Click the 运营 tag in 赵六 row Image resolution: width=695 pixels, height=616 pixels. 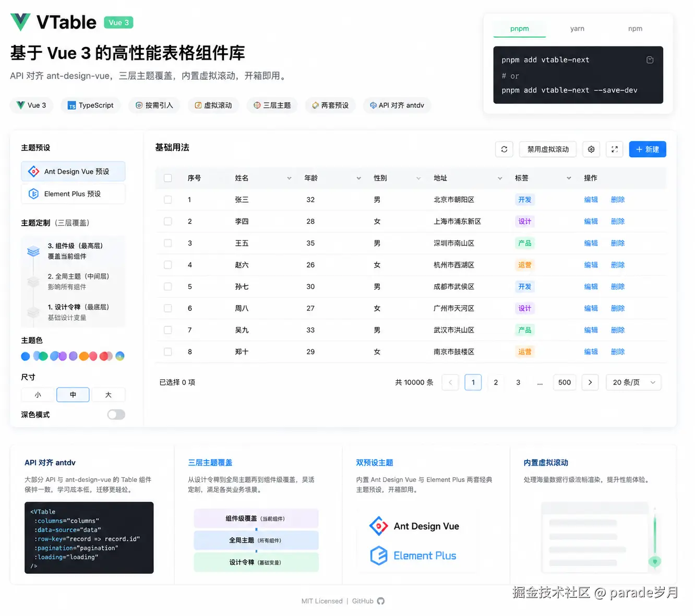pyautogui.click(x=524, y=265)
